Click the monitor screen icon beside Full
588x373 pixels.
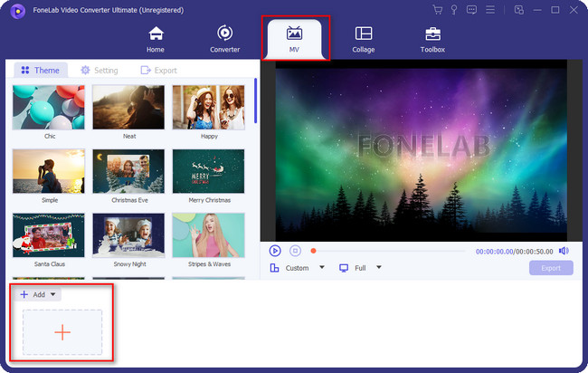tap(344, 268)
